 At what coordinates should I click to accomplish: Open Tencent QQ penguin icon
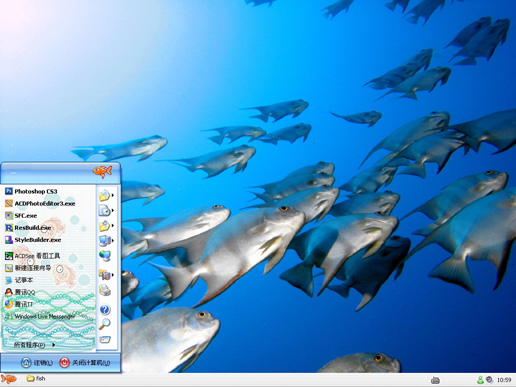[x=9, y=292]
